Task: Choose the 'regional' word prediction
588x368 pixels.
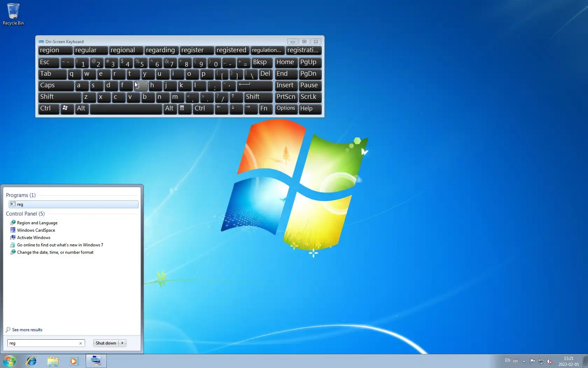Action: tap(126, 50)
